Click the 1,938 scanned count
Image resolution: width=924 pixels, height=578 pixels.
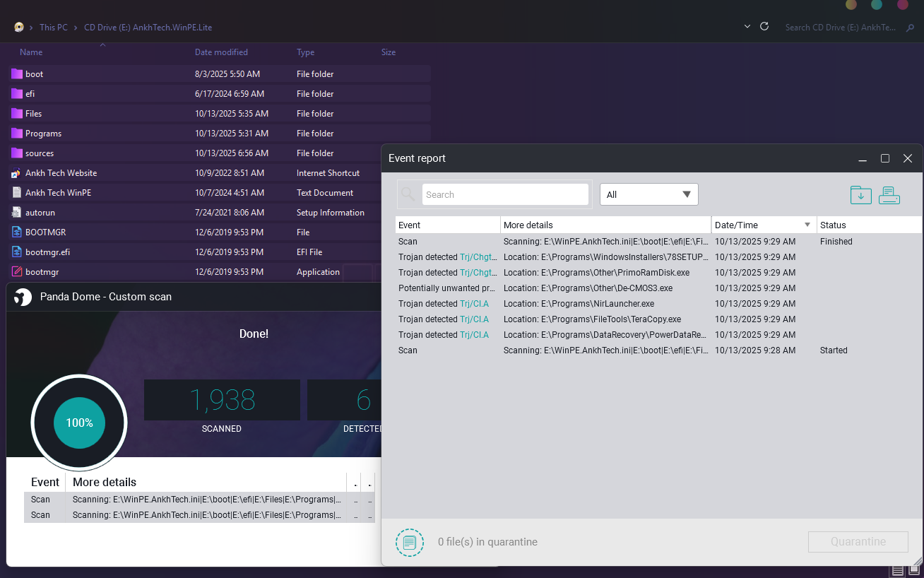click(222, 400)
